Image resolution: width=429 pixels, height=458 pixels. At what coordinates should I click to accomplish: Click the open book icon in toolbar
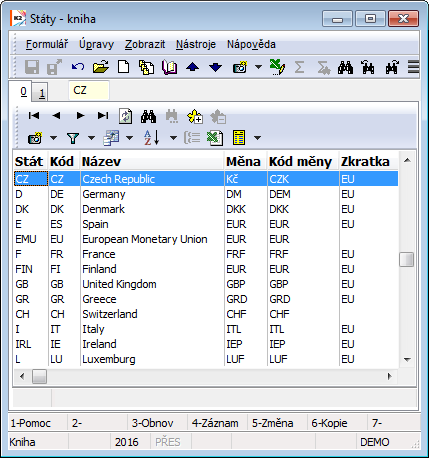click(x=170, y=67)
